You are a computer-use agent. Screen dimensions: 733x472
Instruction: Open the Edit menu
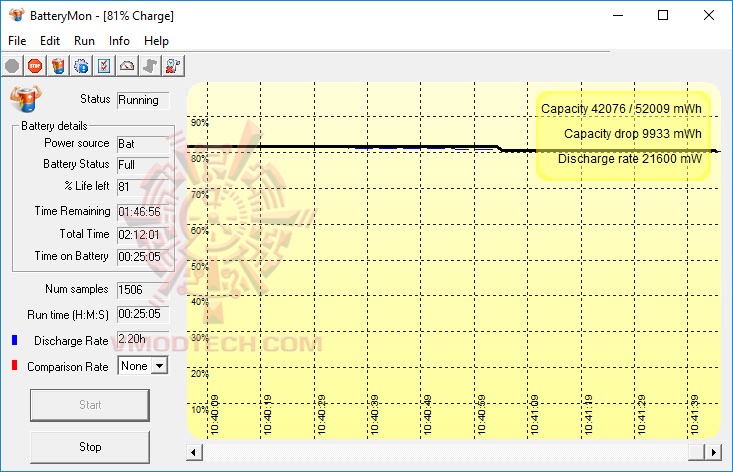(50, 41)
